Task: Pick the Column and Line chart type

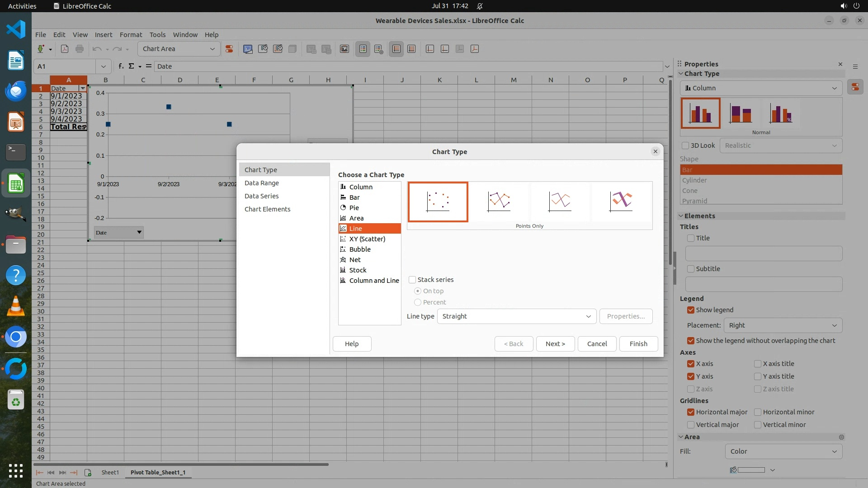Action: tap(374, 281)
